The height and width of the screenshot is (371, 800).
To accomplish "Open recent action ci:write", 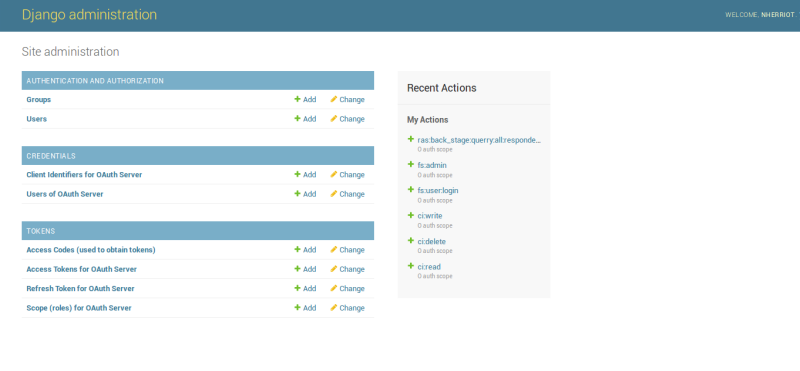I will pos(430,216).
